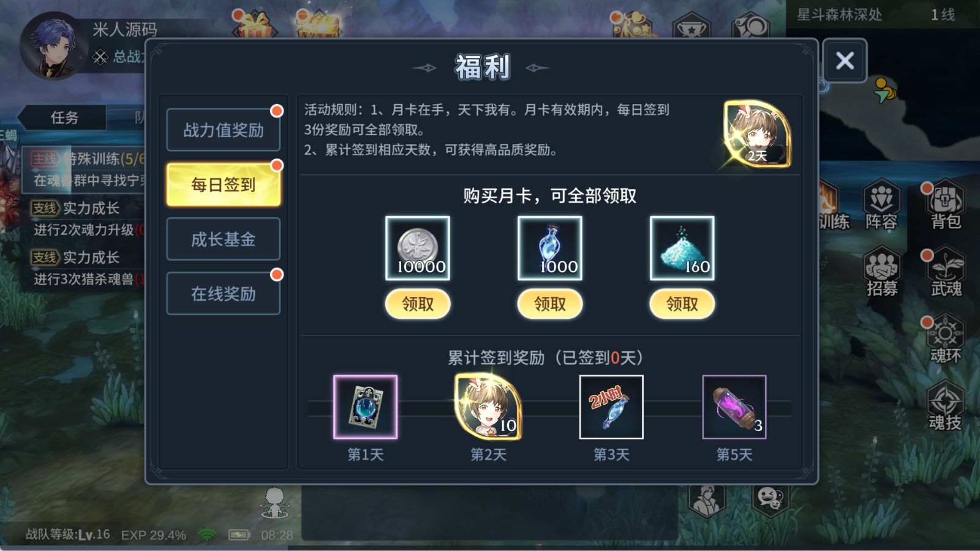
Task: Claim the crystal powder reward with 领取
Action: [682, 304]
